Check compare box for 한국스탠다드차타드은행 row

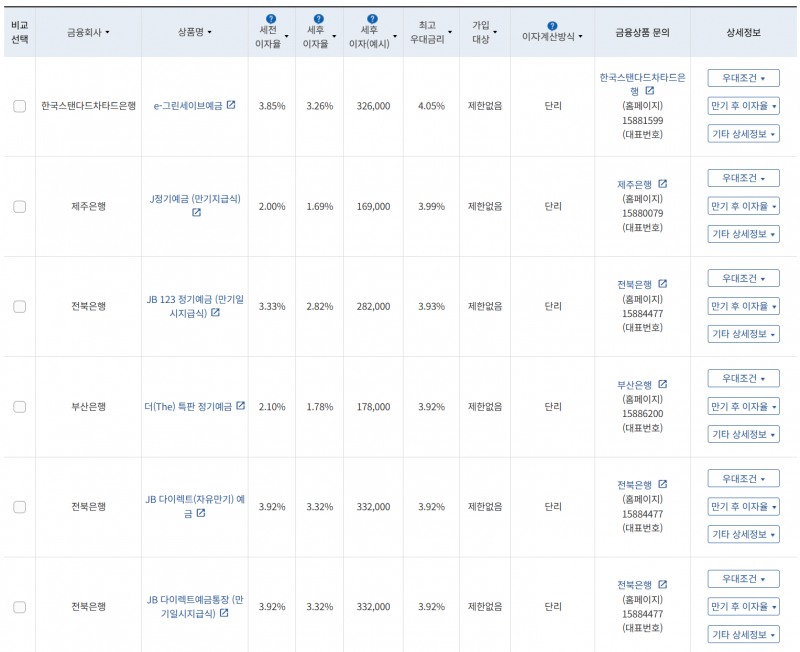(19, 106)
